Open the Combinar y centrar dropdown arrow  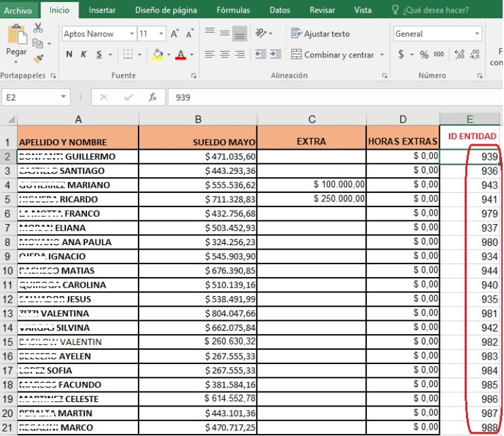pyautogui.click(x=382, y=55)
